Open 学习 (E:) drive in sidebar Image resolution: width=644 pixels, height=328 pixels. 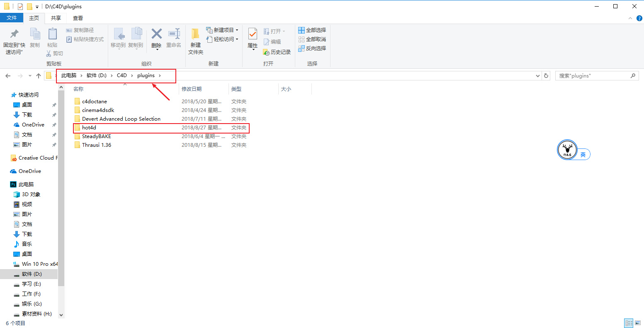31,284
